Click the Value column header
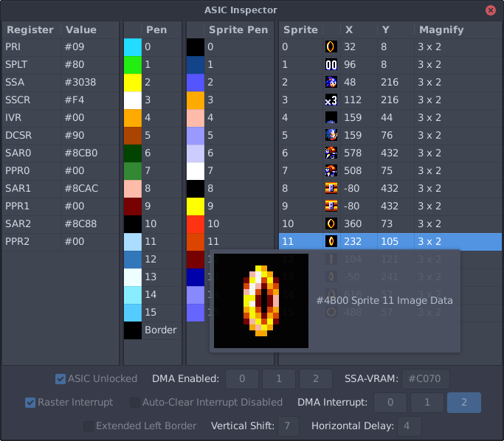The height and width of the screenshot is (441, 504). [x=90, y=30]
